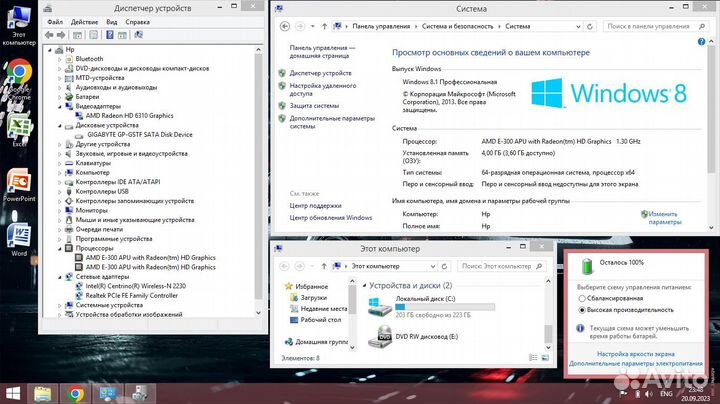Open the Действие menu
The height and width of the screenshot is (404, 720).
tap(84, 22)
